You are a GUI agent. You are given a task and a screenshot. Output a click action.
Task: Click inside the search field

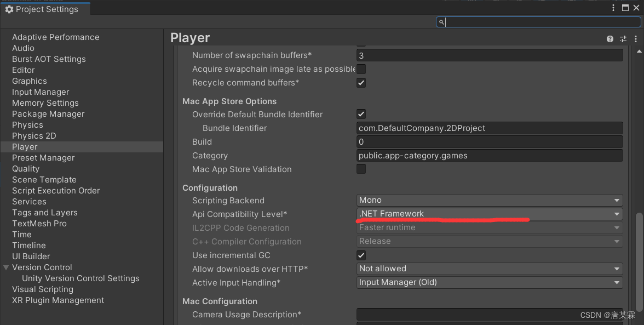tap(520, 22)
